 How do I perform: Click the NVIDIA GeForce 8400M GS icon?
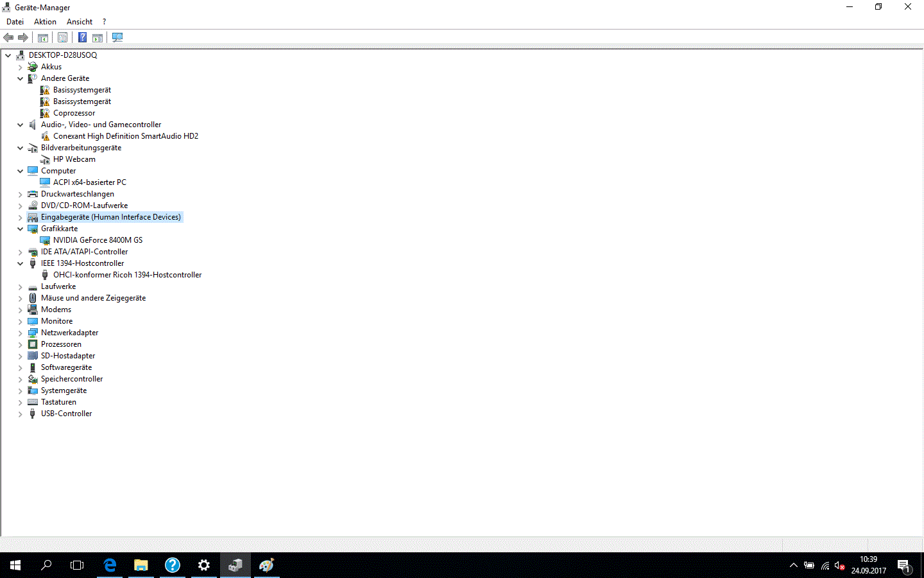click(45, 240)
